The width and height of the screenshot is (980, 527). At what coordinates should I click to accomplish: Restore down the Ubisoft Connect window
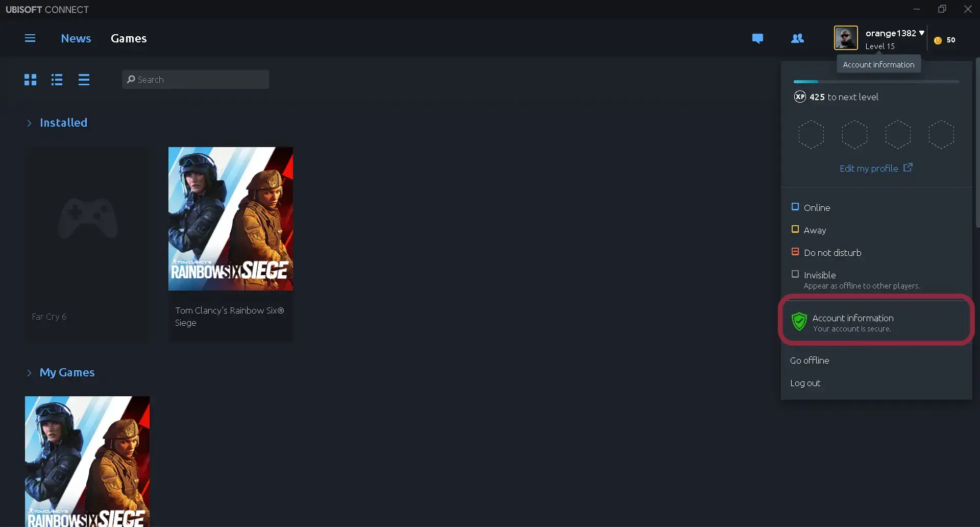click(942, 9)
